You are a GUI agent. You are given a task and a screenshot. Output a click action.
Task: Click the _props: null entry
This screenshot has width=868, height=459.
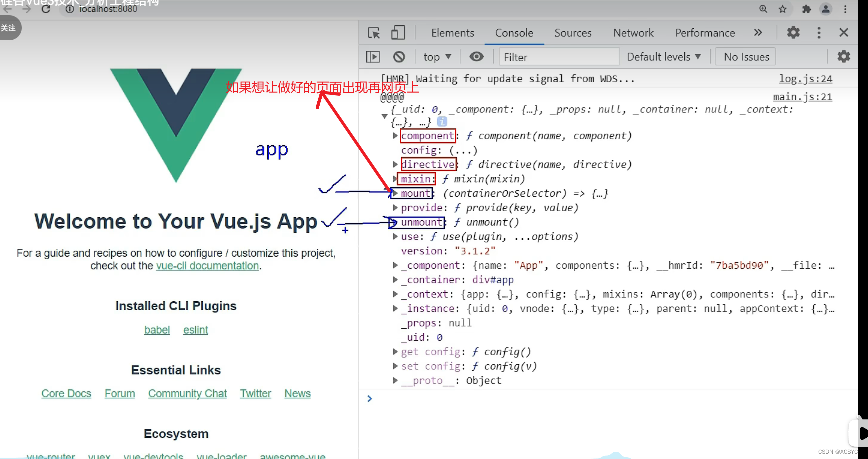(436, 323)
